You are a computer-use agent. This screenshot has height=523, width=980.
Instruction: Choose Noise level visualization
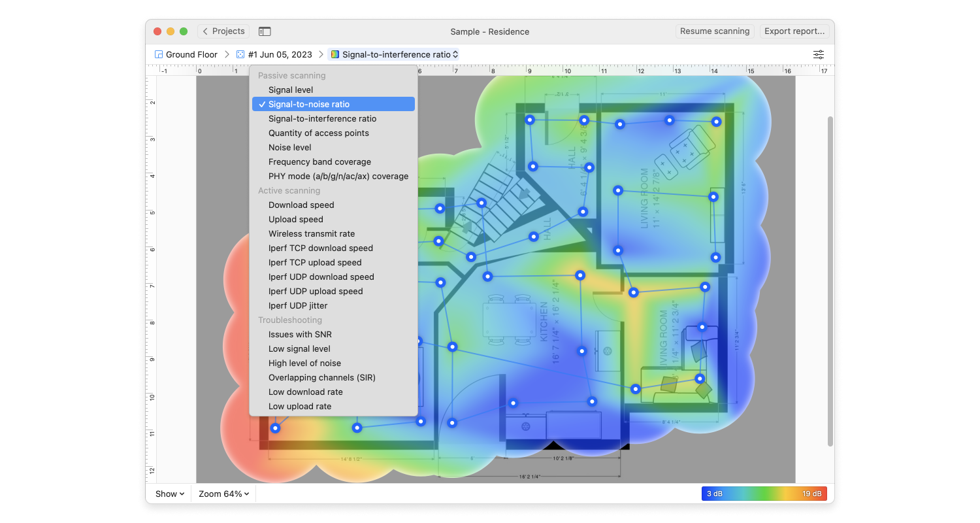coord(333,148)
